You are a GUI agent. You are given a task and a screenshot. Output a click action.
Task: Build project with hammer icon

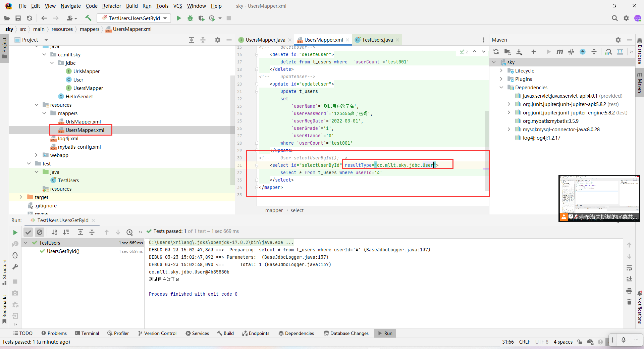click(x=88, y=18)
